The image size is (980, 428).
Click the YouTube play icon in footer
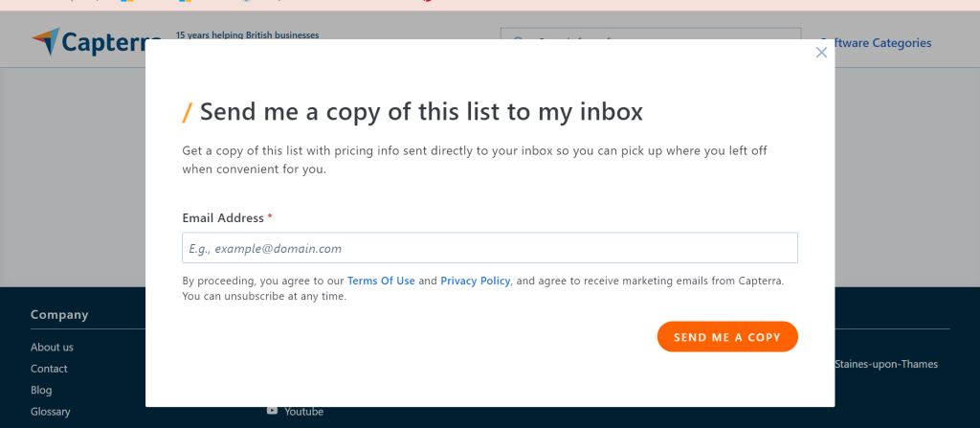(x=273, y=411)
